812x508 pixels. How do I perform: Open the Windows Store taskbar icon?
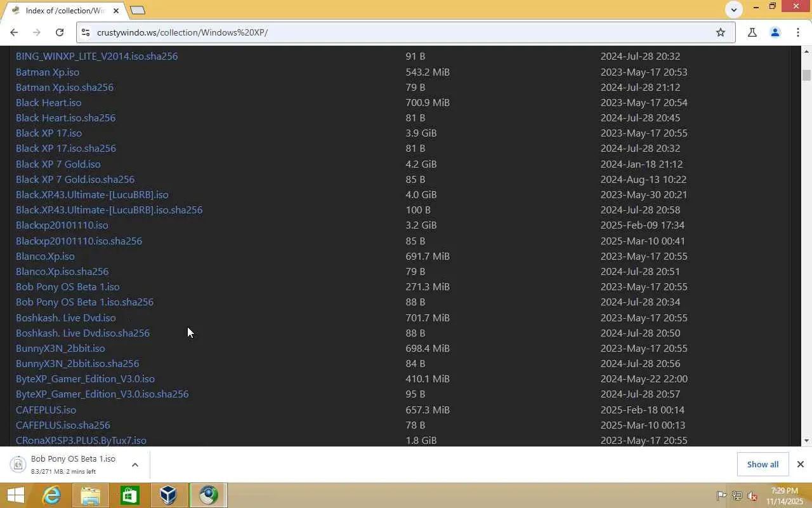click(129, 495)
